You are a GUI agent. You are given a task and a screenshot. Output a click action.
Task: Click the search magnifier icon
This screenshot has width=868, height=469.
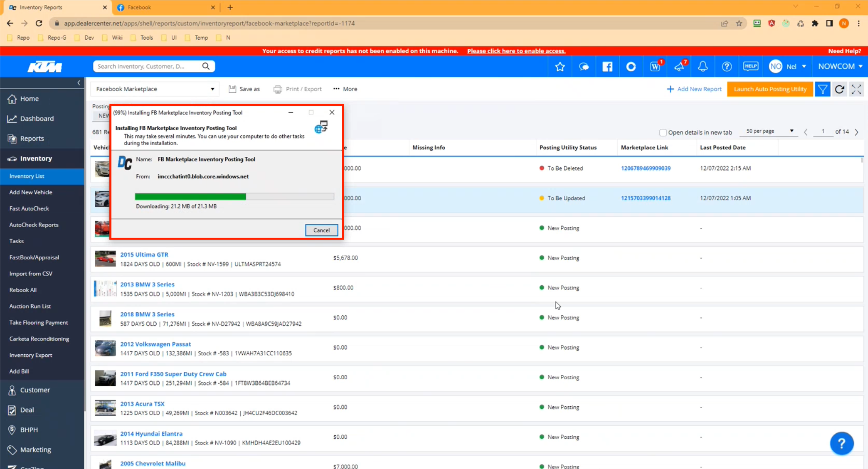coord(206,66)
